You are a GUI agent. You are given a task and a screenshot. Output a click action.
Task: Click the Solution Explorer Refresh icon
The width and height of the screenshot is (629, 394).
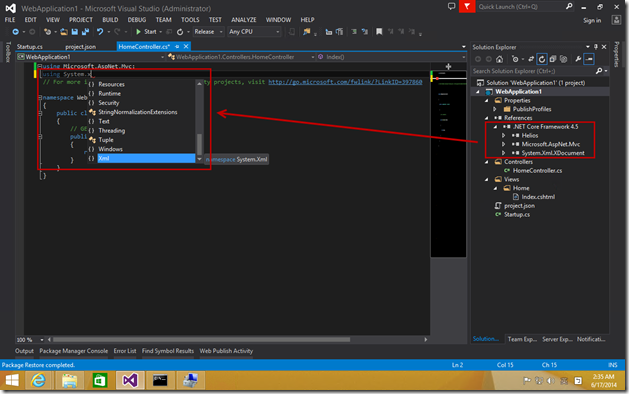pos(542,59)
